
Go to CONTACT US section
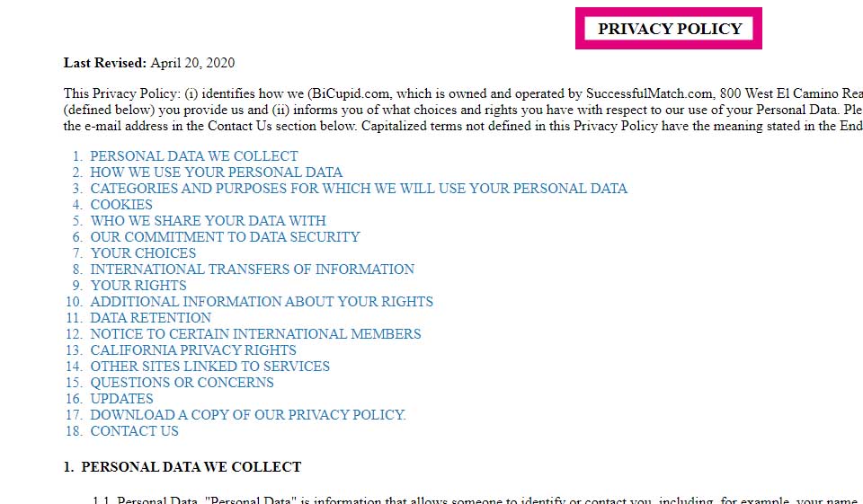[134, 431]
